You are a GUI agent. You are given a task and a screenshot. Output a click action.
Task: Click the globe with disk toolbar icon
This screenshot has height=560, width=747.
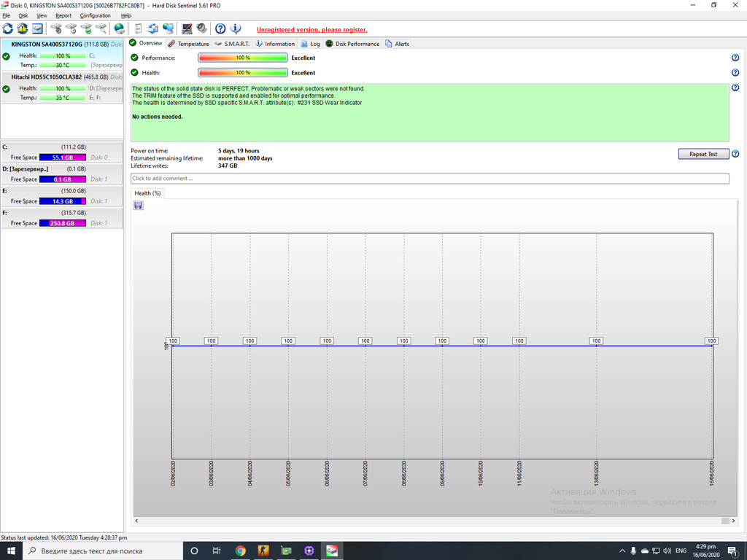[119, 28]
